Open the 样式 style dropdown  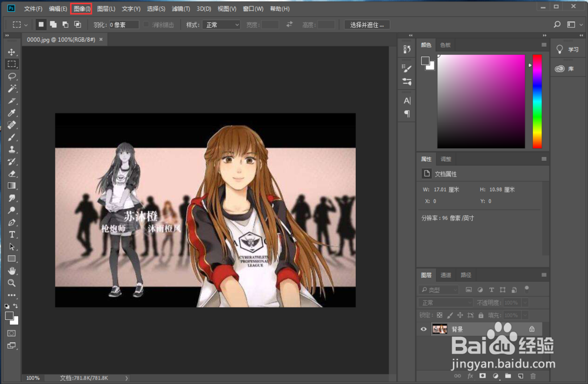tap(221, 25)
